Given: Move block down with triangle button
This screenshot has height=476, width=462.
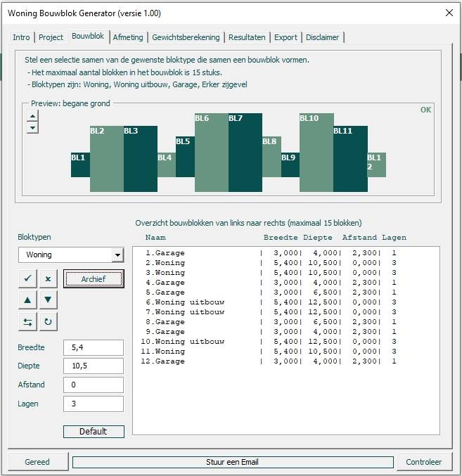Looking at the screenshot, I should (48, 300).
